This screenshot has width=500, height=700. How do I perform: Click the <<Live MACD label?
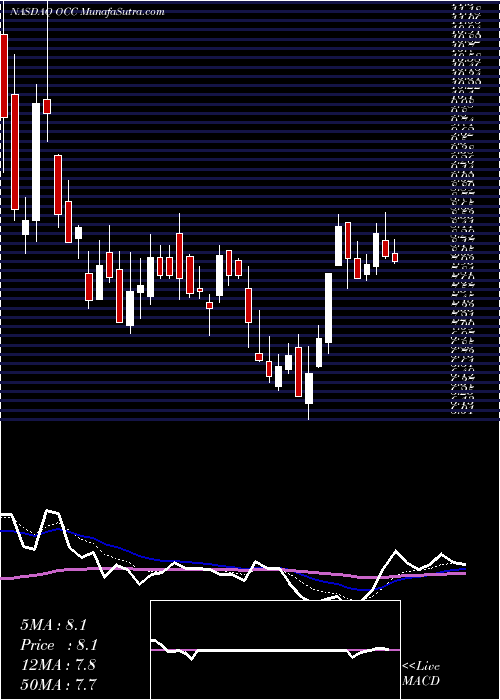pos(421,674)
